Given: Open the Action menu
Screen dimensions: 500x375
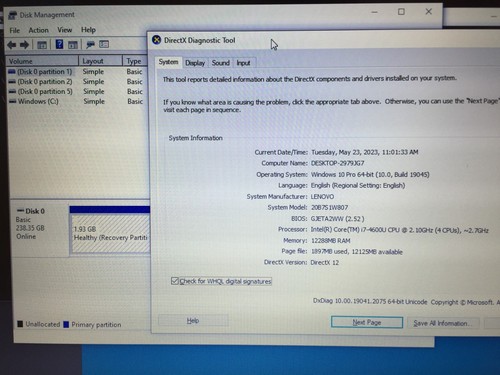Looking at the screenshot, I should (38, 30).
